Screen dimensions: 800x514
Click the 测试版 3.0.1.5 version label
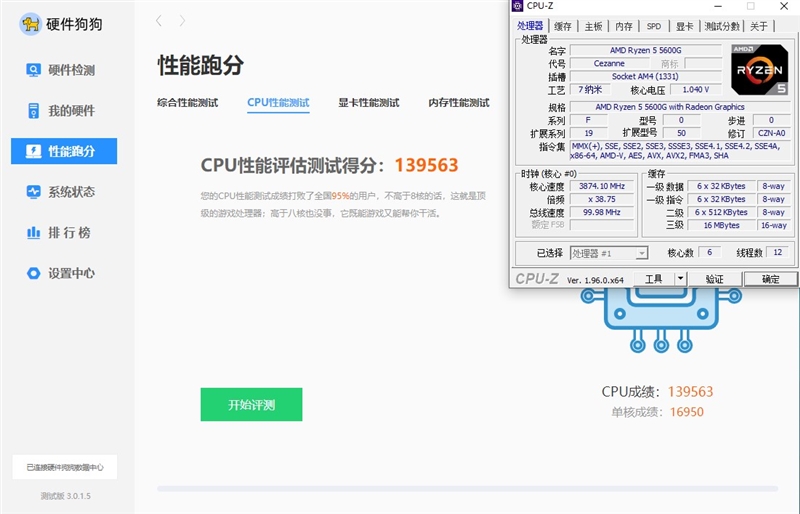tap(65, 496)
